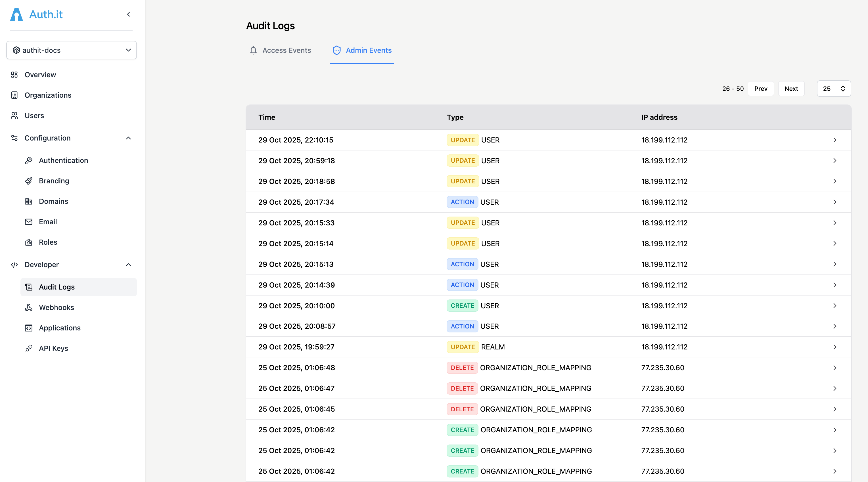Screen dimensions: 868x482
Task: Open the Webhooks page via its icon
Action: (29, 307)
